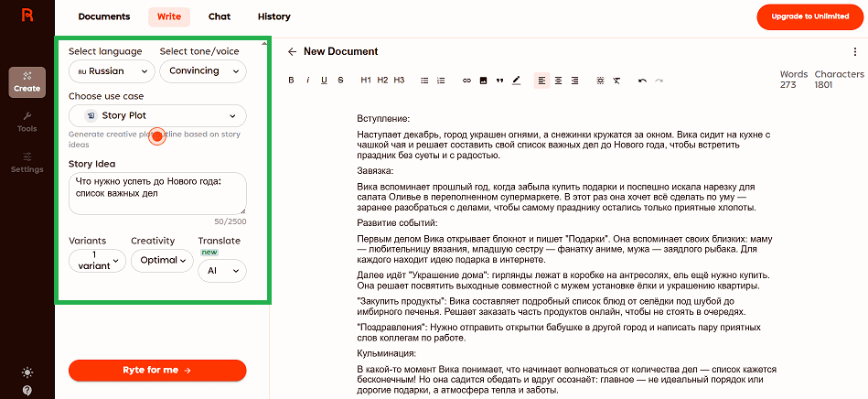Expand the tone/voice dropdown showing Convincing
This screenshot has width=868, height=399.
(202, 71)
